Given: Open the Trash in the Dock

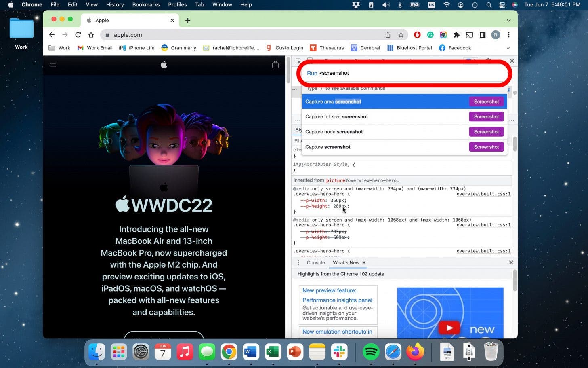Looking at the screenshot, I should click(x=491, y=351).
